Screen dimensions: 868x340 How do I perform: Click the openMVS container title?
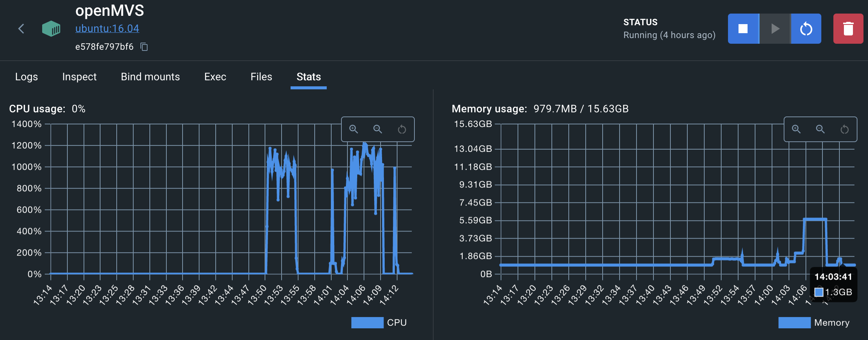[110, 11]
